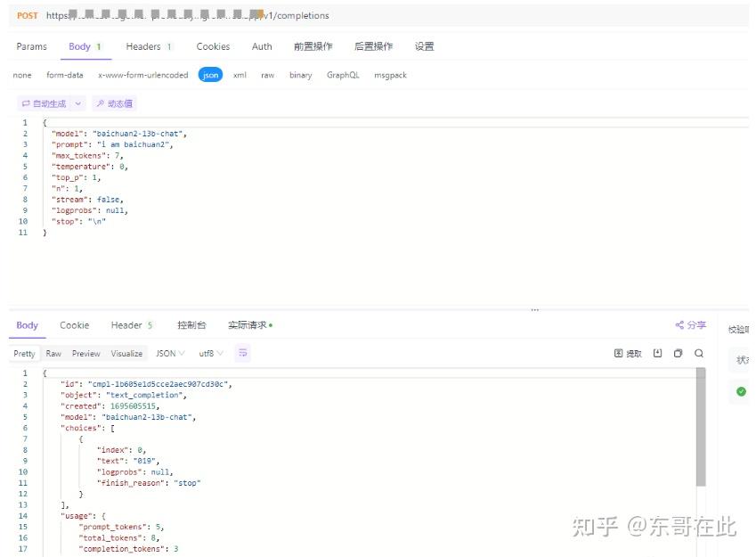Select the raw body format option
Screen dimensions: 756x557
coord(267,75)
